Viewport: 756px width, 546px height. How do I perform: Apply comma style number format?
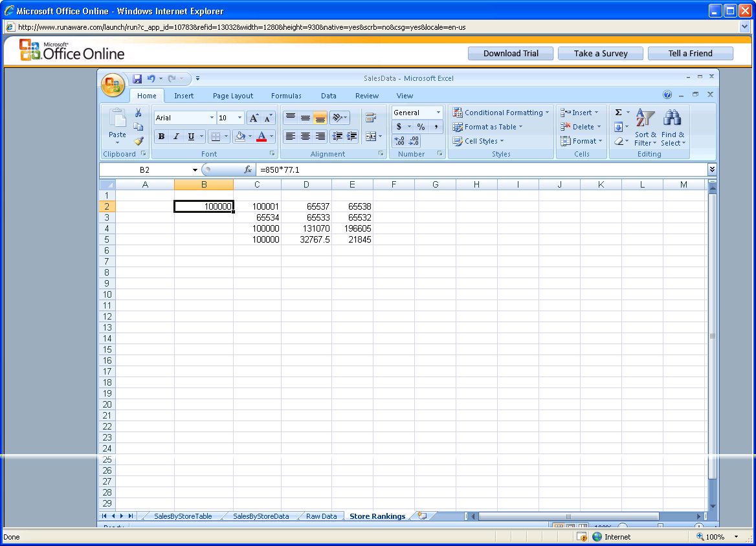coord(436,127)
